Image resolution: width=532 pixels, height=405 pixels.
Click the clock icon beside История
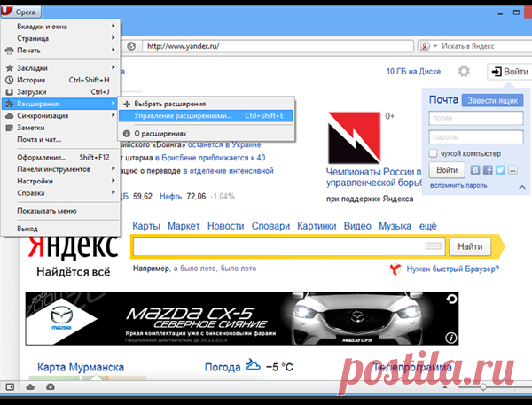pos(10,80)
